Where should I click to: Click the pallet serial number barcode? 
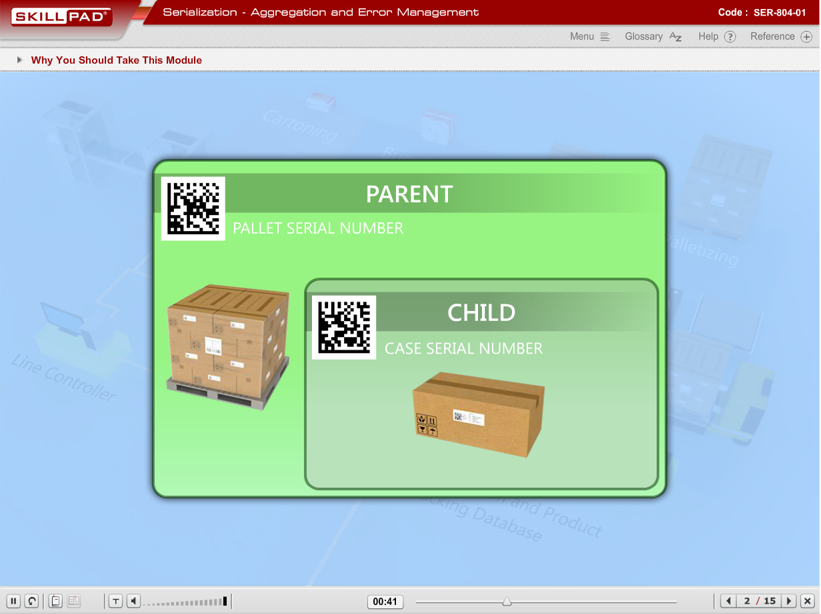tap(193, 208)
